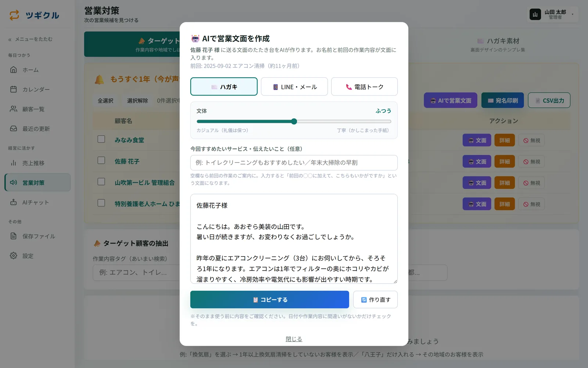Click the 山 user avatar
This screenshot has width=588, height=368.
(535, 15)
